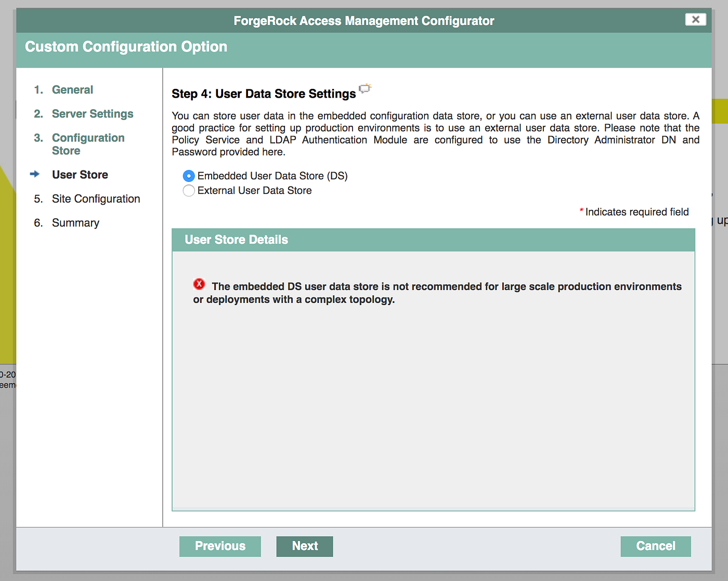Select Embedded User Data Store (DS)

pos(189,176)
